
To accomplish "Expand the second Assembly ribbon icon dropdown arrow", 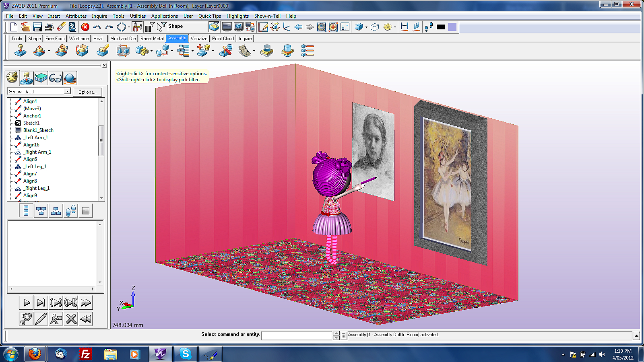I will (49, 51).
